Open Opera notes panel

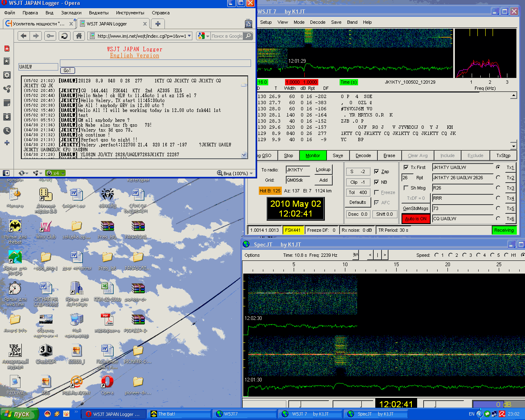pos(7,103)
